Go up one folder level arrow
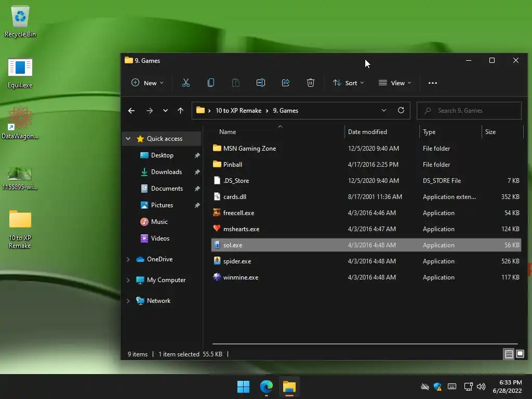532x399 pixels. (180, 111)
